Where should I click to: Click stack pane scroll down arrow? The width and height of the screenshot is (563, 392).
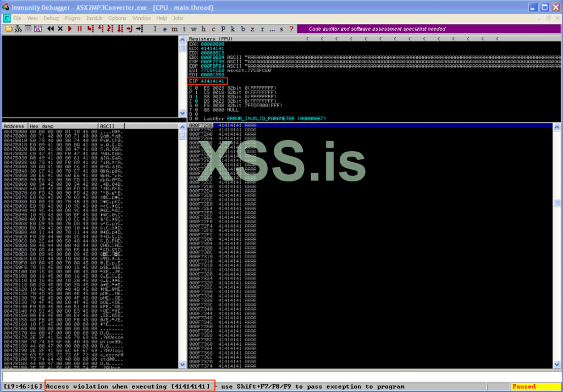tap(556, 365)
